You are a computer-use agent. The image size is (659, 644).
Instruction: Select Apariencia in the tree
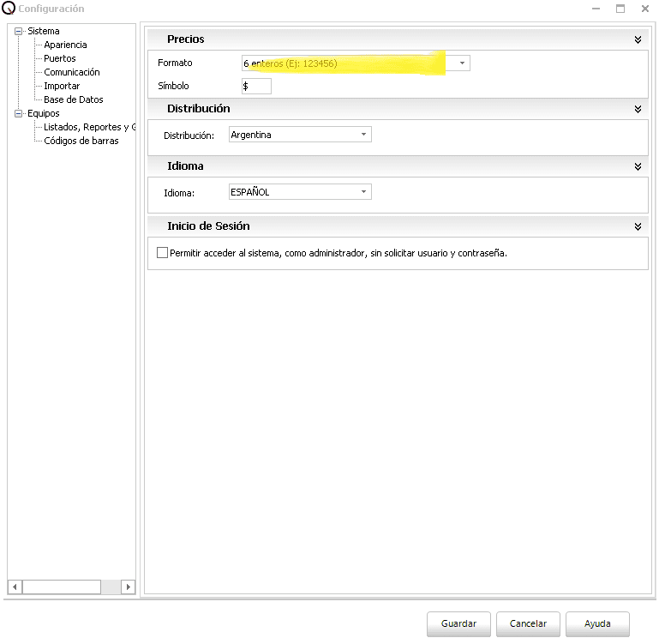pyautogui.click(x=65, y=45)
